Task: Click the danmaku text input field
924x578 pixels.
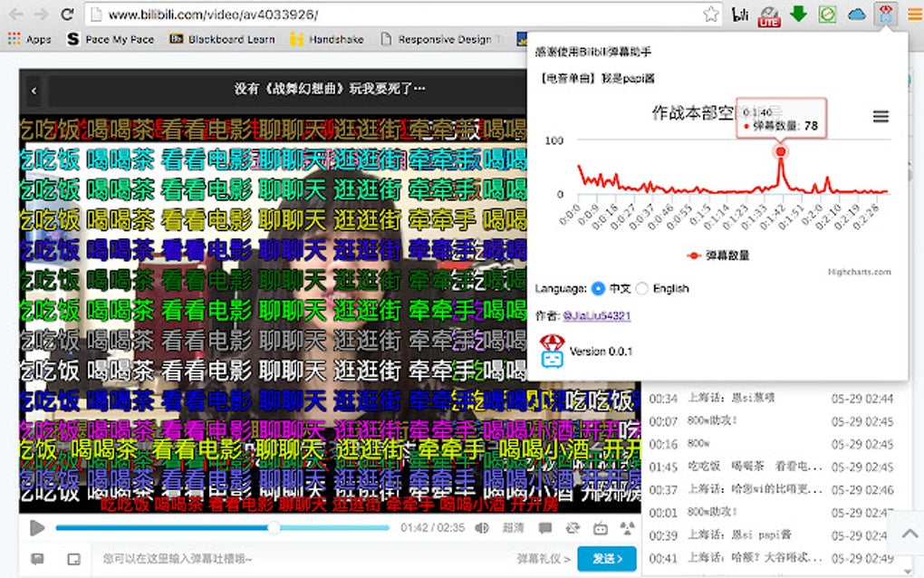Action: click(x=272, y=559)
